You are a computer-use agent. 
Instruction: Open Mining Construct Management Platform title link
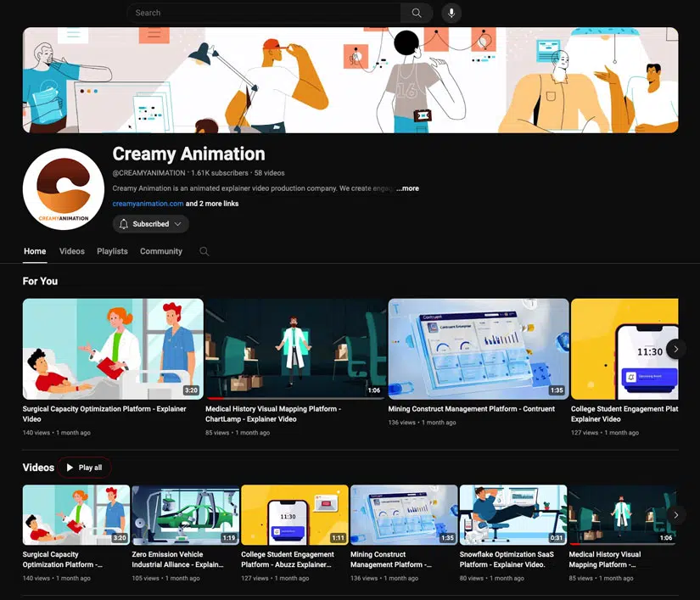coord(471,409)
